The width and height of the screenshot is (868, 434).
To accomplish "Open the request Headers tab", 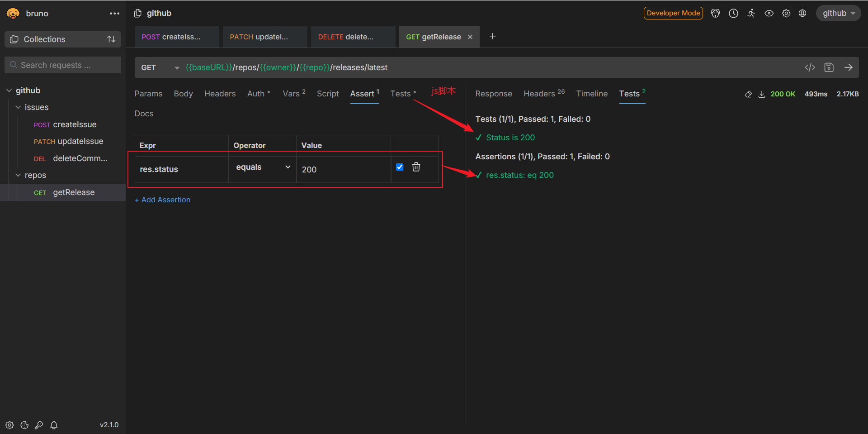I will (220, 94).
